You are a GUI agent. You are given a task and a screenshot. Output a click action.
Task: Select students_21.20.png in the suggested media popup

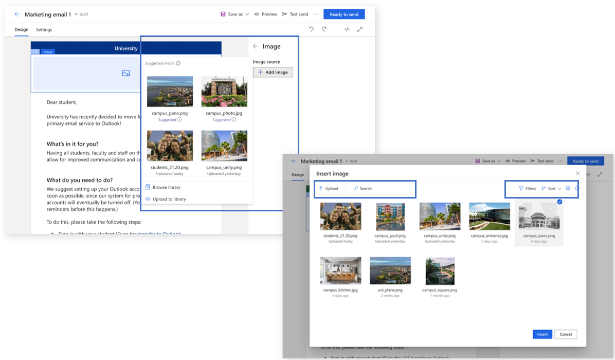tap(170, 146)
